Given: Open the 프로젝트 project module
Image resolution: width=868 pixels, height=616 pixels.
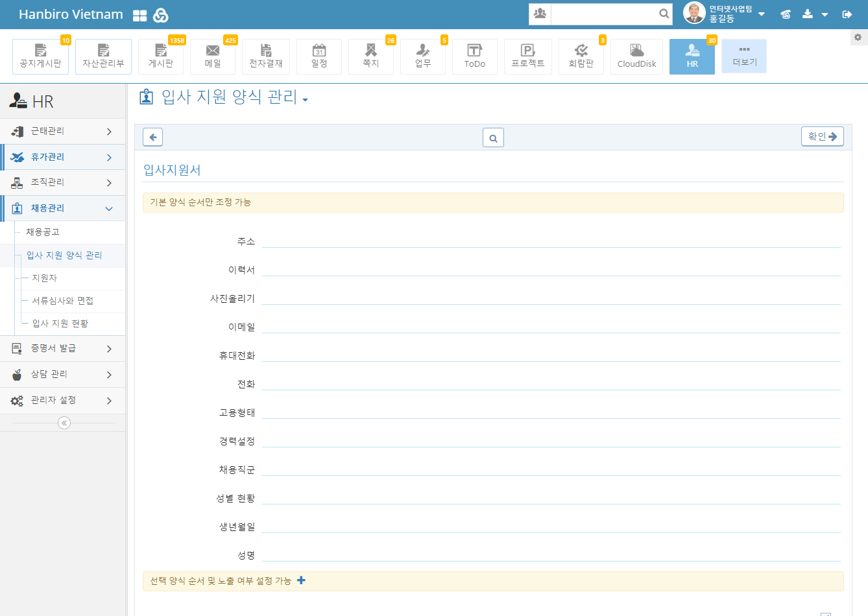Looking at the screenshot, I should pos(528,56).
